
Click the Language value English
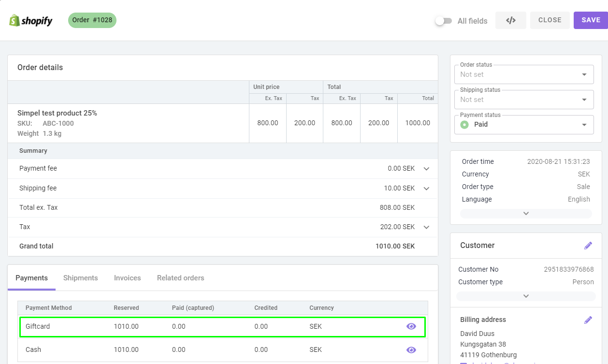(579, 200)
